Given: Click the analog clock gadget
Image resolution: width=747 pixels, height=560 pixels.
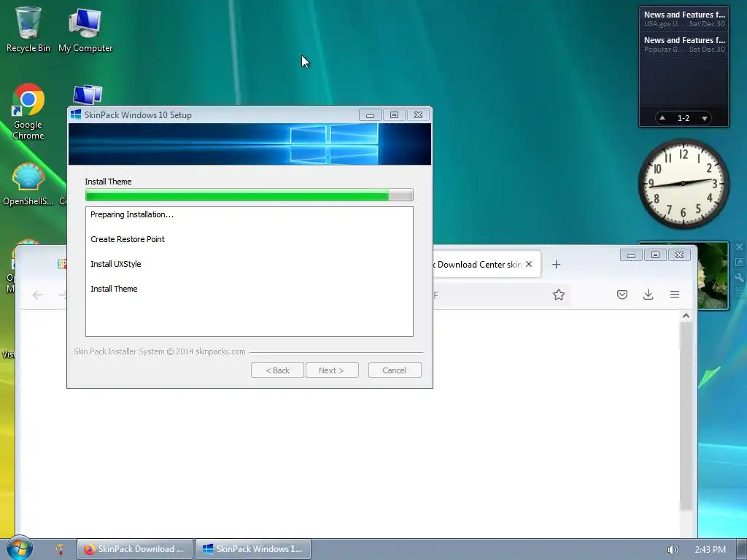Looking at the screenshot, I should click(683, 183).
